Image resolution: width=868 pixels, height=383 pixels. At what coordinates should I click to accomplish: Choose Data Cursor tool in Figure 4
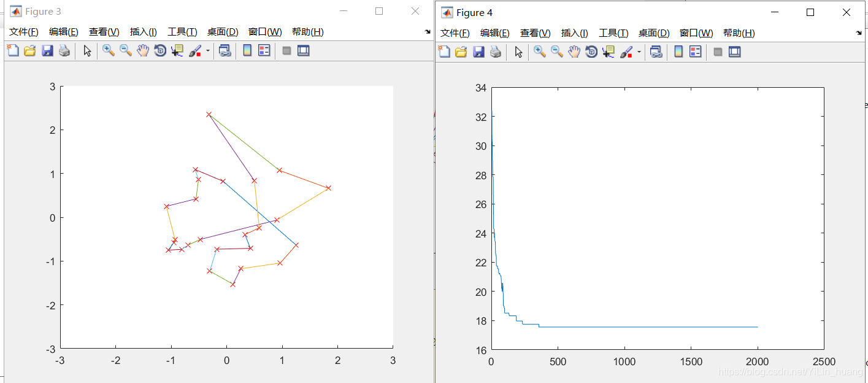tap(609, 52)
